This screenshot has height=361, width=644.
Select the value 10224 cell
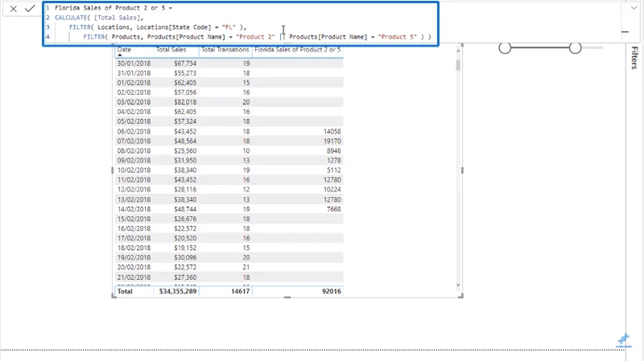(332, 190)
